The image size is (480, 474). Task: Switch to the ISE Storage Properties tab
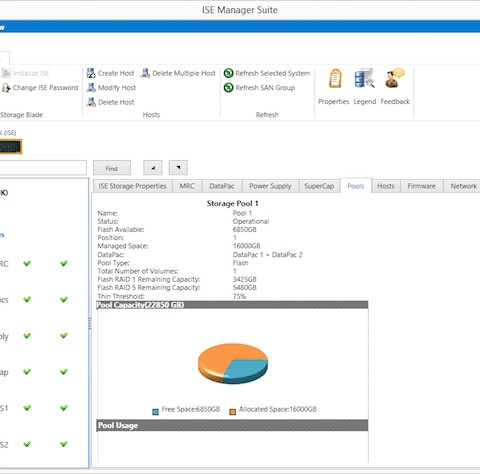point(132,186)
